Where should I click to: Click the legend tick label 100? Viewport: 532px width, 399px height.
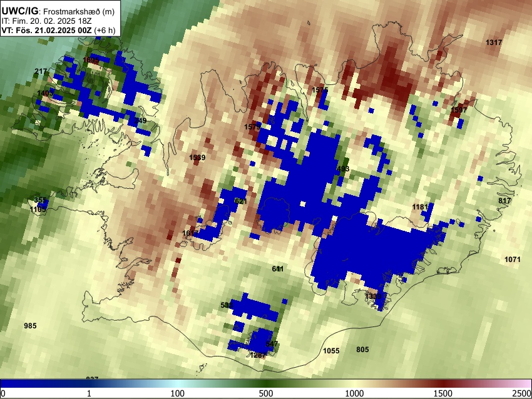(178, 393)
